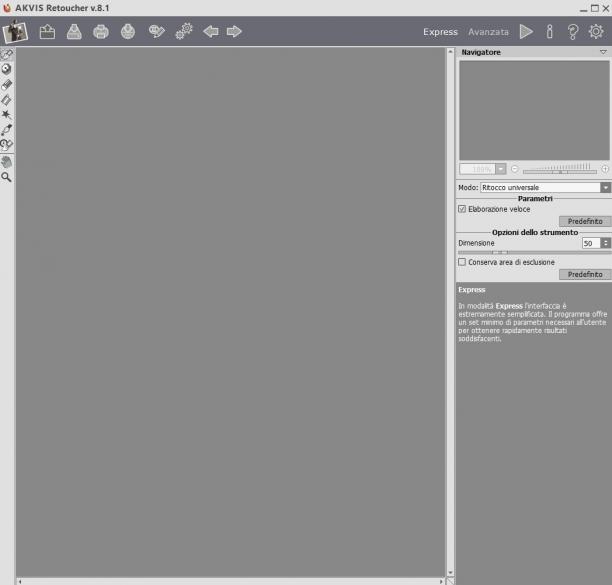
Task: Click the vertical scrollbar down arrow
Action: pos(450,573)
